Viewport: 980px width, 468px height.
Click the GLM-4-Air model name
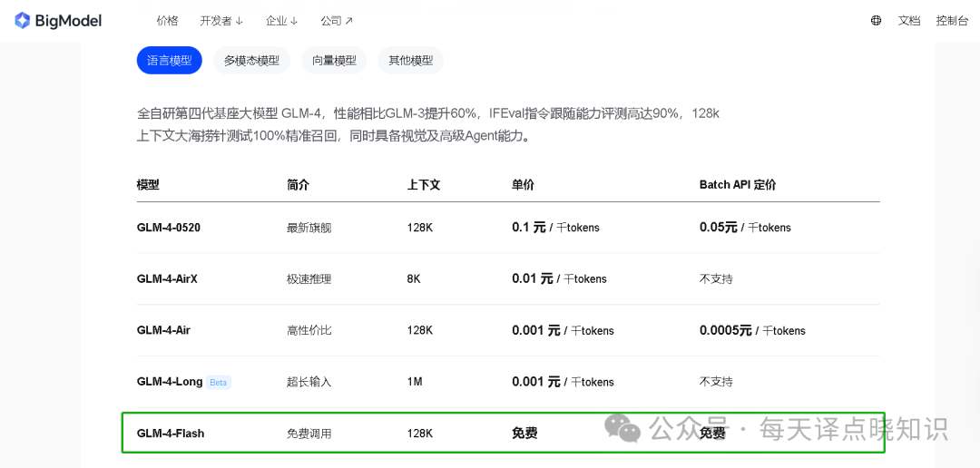(163, 331)
